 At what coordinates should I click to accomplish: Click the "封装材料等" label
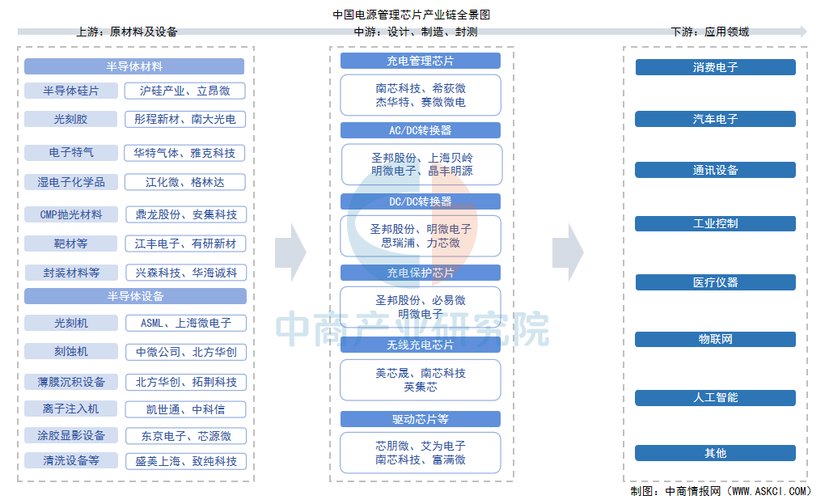click(x=71, y=273)
